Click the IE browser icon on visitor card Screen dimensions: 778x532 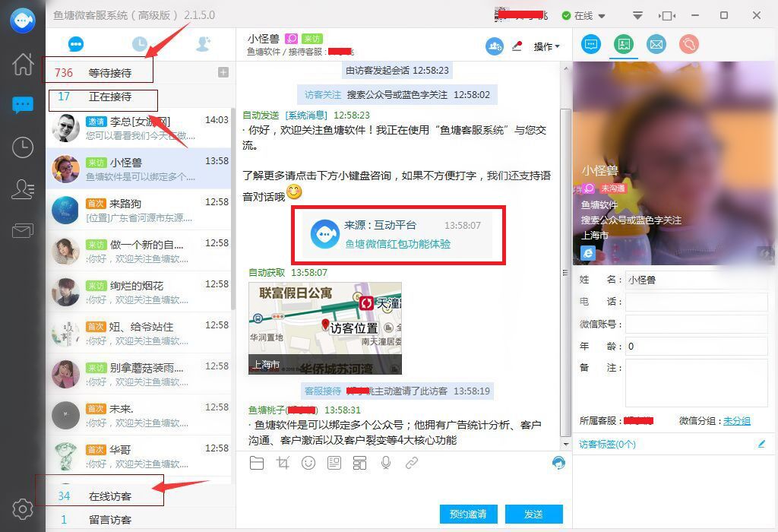tap(588, 253)
